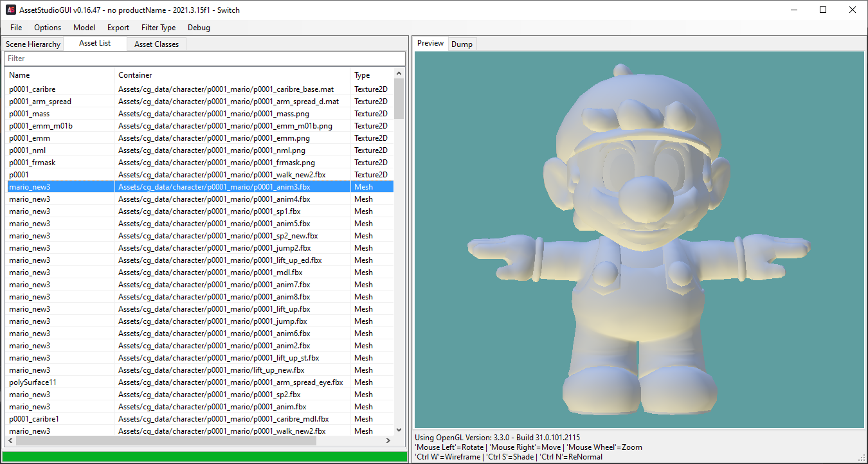The width and height of the screenshot is (868, 464).
Task: Open the Export menu
Action: click(118, 28)
